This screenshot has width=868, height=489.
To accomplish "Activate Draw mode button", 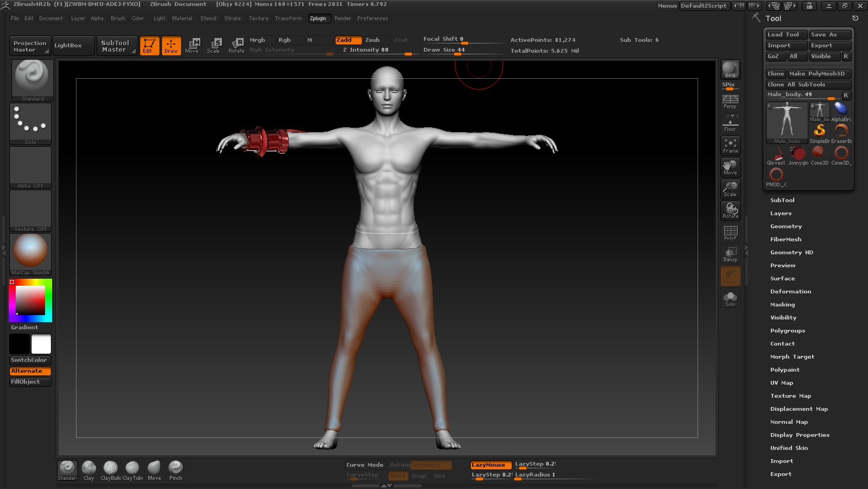I will click(x=171, y=46).
